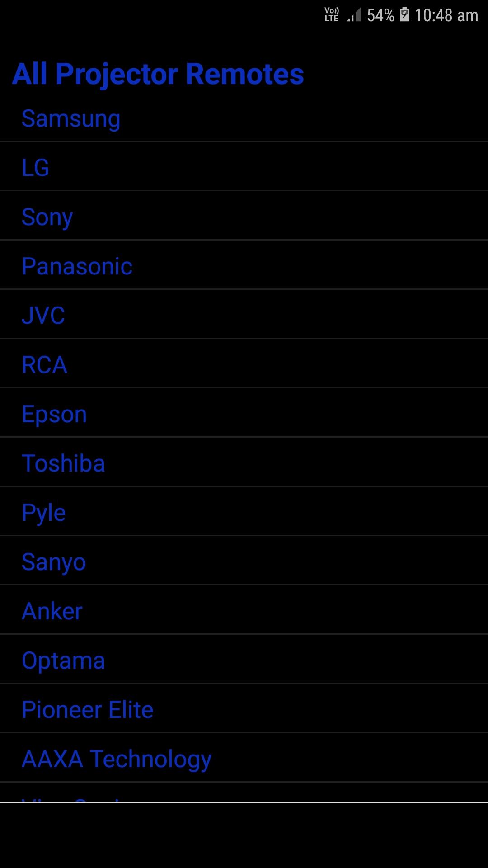Open Pioneer Elite remote
This screenshot has width=488, height=868.
[x=244, y=708]
